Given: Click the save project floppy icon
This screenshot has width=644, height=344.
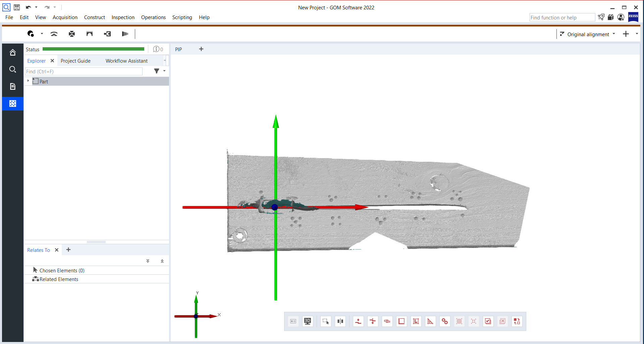Looking at the screenshot, I should 17,7.
